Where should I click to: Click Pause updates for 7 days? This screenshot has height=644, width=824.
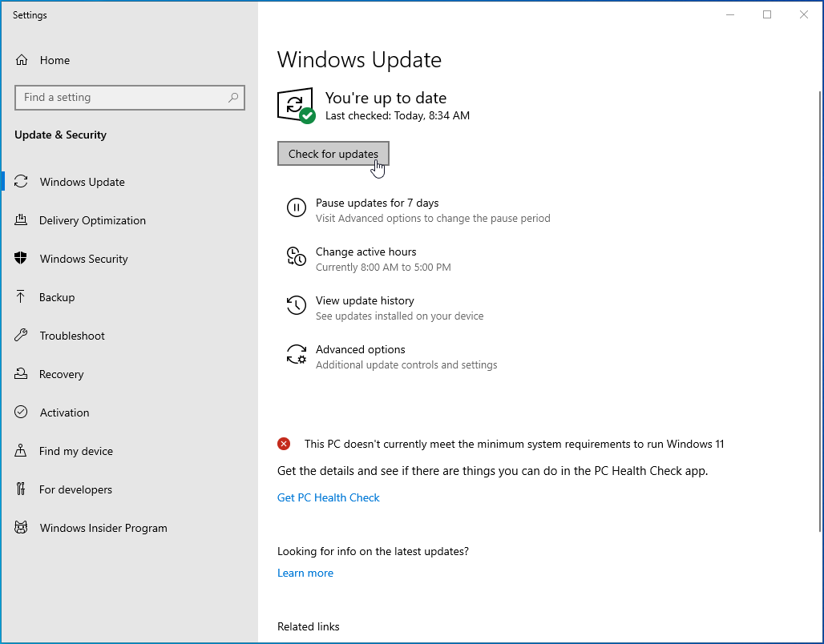point(378,203)
